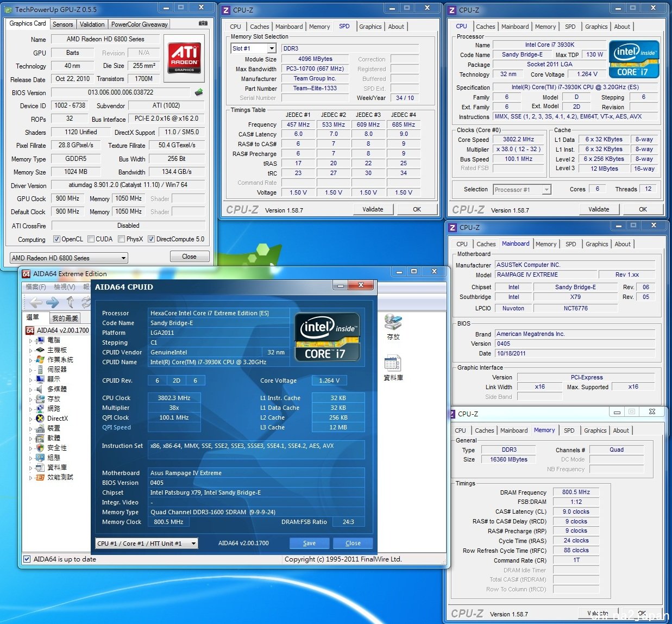Open GPU-Z AMD Radeon HD 6800 Series dropdown

[69, 258]
